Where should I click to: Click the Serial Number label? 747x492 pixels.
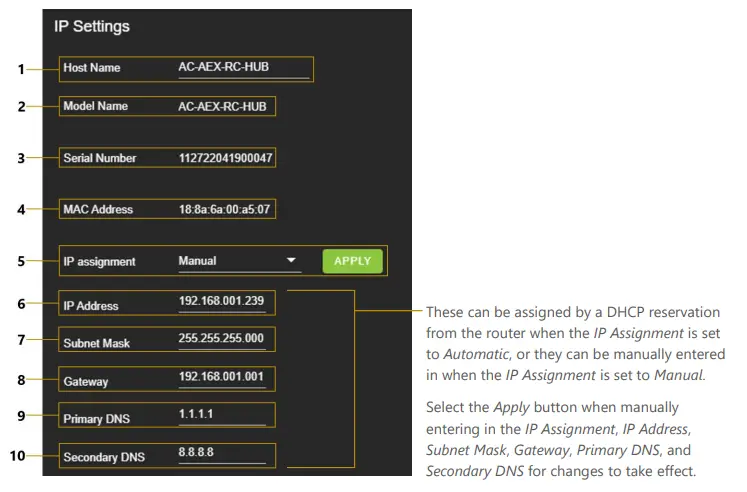click(x=99, y=158)
